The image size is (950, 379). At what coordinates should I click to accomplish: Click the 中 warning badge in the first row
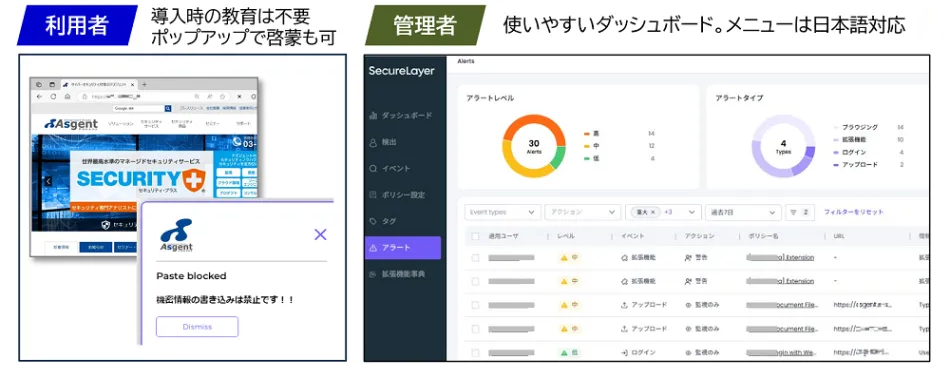[x=569, y=257]
